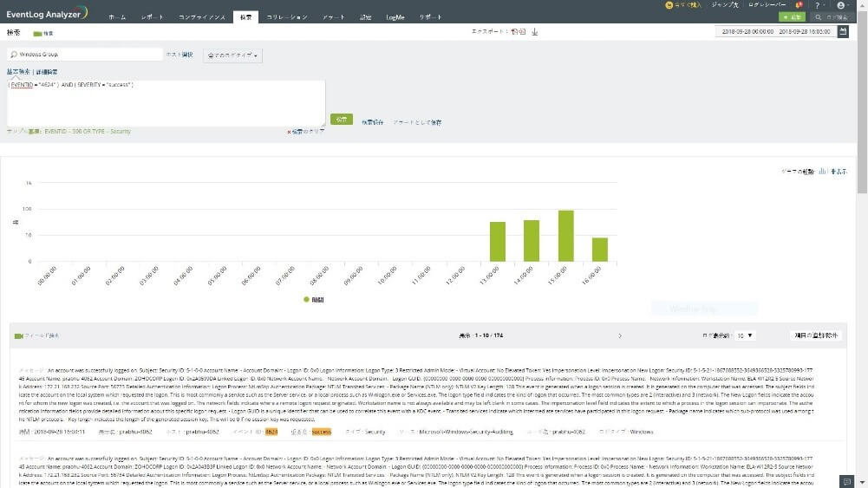Select the active 検索 tab
The height and width of the screenshot is (488, 868).
pos(245,17)
